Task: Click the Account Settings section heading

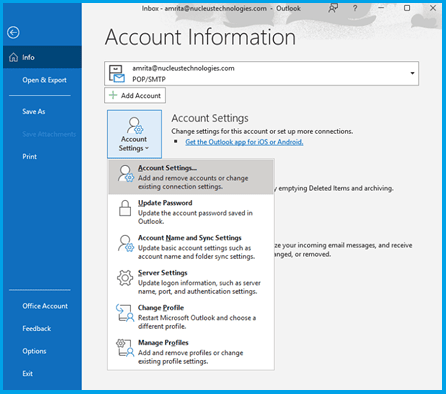Action: (x=210, y=118)
